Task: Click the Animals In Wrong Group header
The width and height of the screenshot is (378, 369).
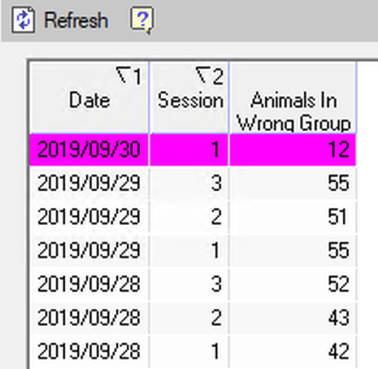Action: pyautogui.click(x=293, y=98)
